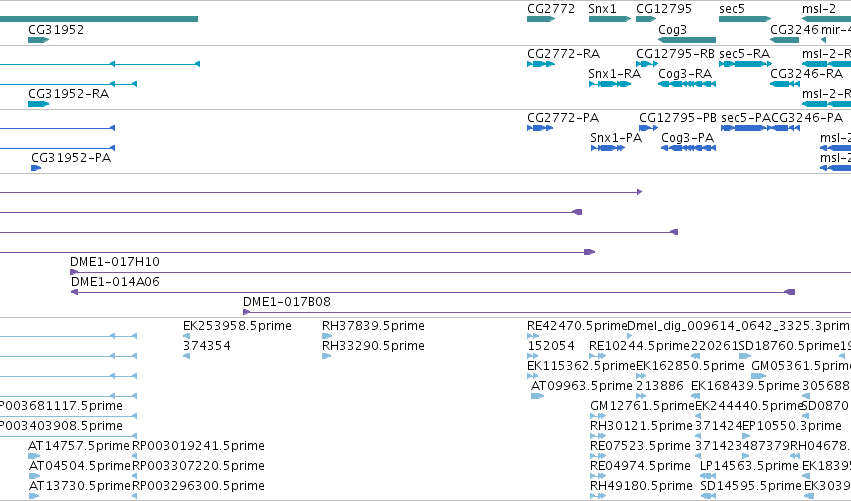Click the CG31952 gene label
The image size is (851, 501).
56,29
